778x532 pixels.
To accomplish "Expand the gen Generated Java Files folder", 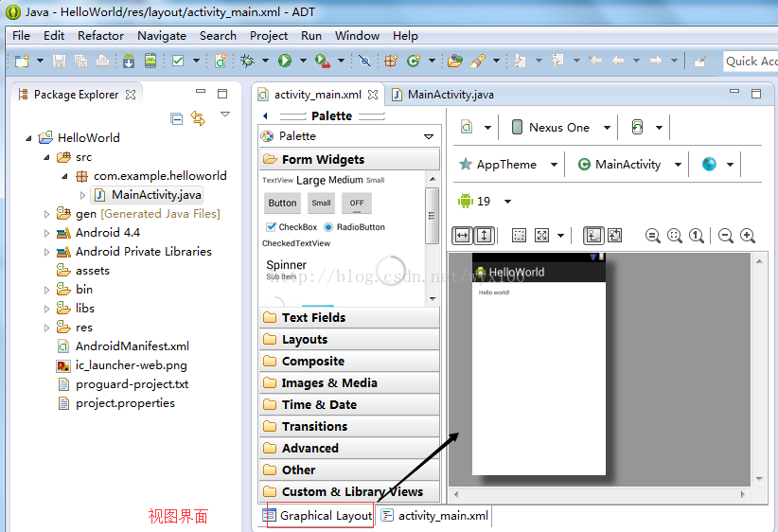I will tap(46, 214).
